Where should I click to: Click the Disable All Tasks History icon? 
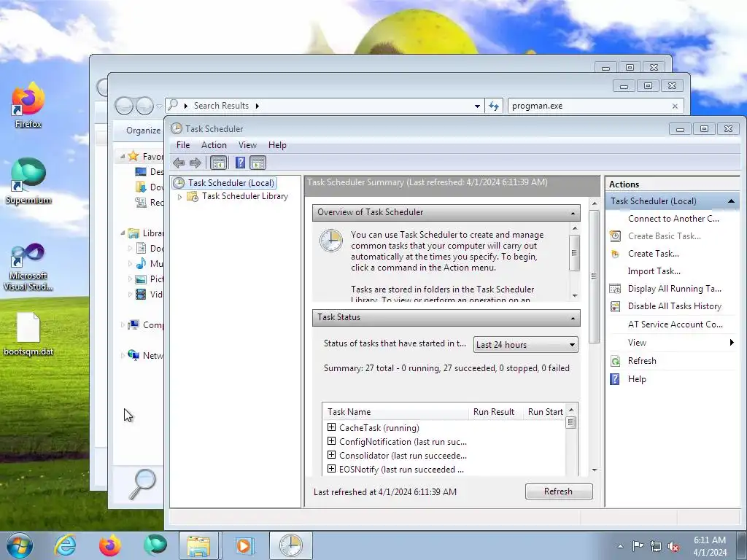(x=615, y=306)
